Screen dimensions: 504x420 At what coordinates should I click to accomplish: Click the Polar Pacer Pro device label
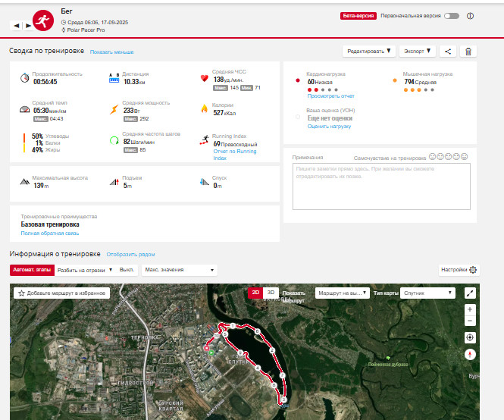point(86,30)
